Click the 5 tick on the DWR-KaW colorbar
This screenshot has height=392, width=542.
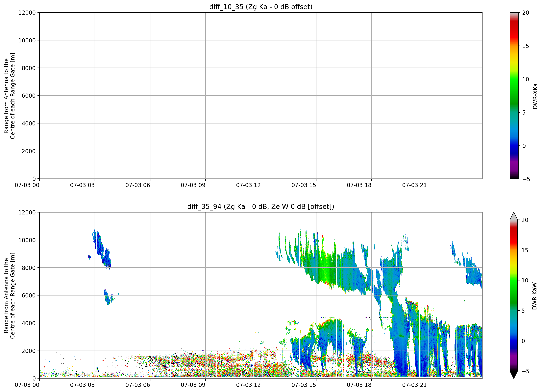(523, 311)
